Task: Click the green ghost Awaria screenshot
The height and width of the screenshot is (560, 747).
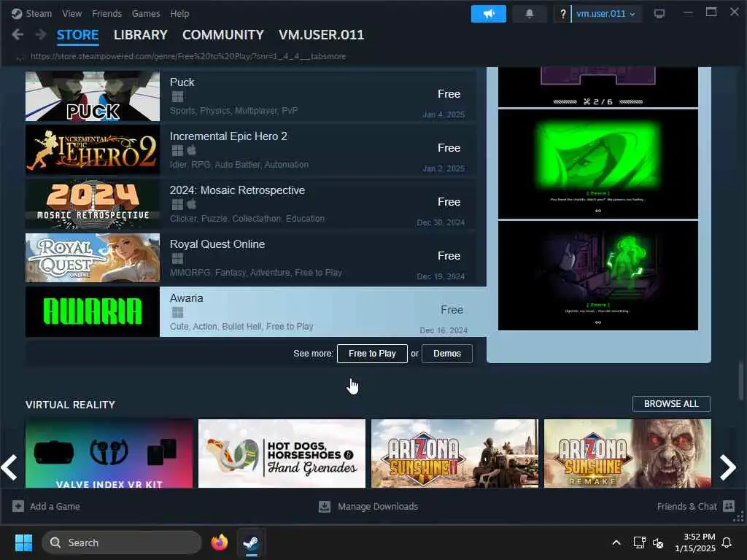Action: point(598,276)
